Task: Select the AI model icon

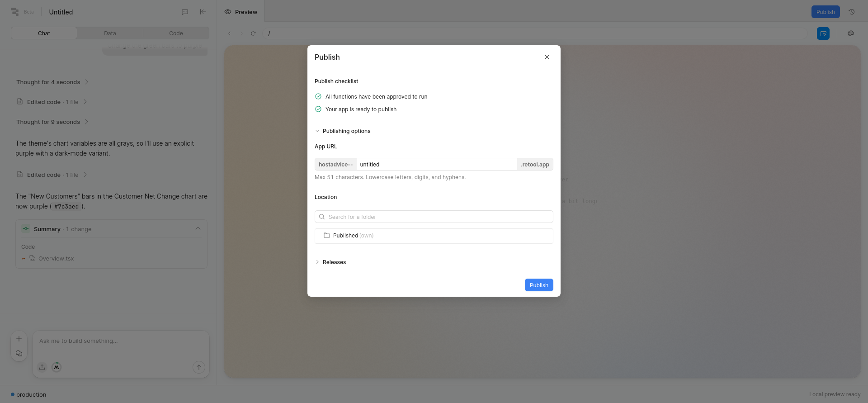Action: pyautogui.click(x=57, y=367)
